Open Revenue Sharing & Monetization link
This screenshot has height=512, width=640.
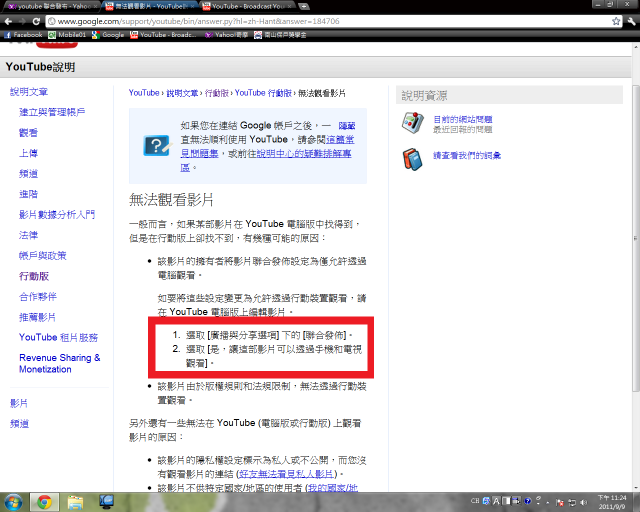click(60, 363)
